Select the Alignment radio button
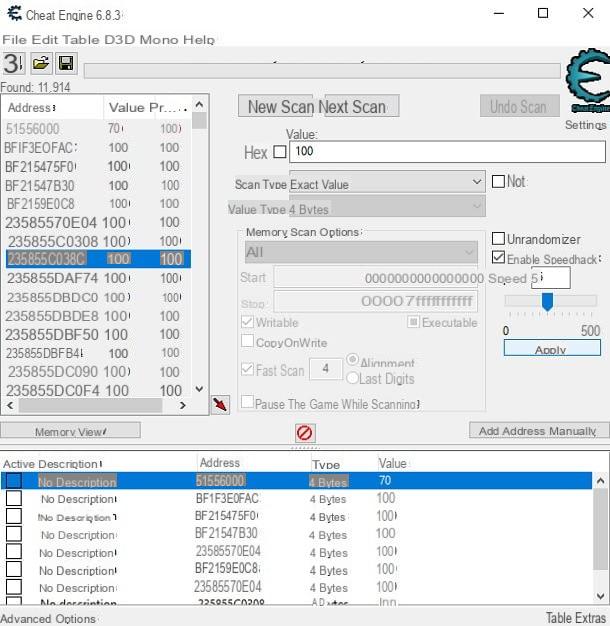 [x=353, y=360]
